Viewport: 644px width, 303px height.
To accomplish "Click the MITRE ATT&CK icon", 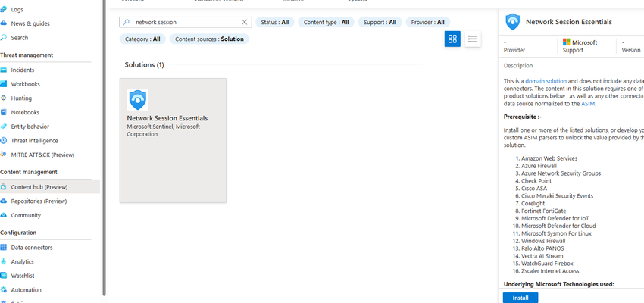I will [3, 155].
